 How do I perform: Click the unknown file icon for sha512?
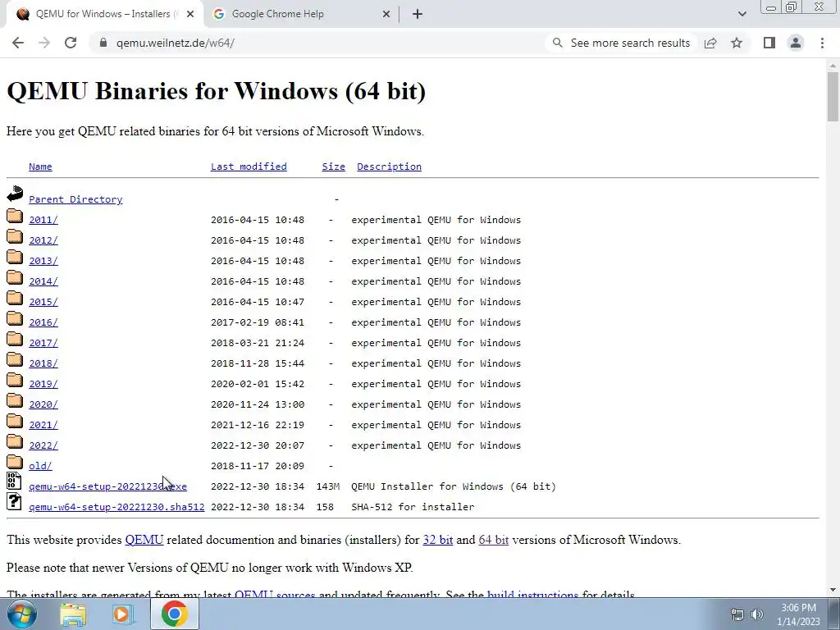(14, 501)
